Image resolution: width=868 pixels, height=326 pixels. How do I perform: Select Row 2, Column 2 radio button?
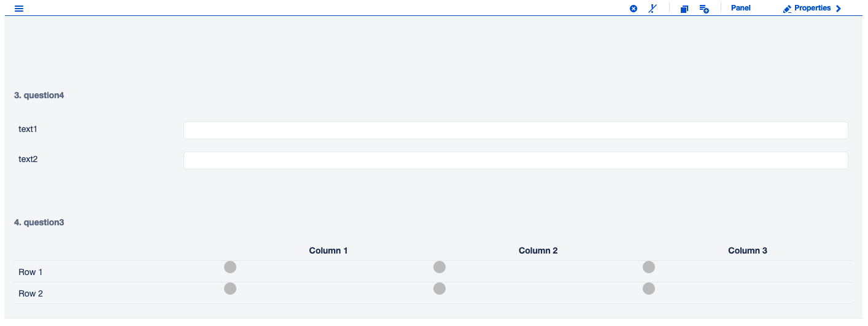point(440,289)
